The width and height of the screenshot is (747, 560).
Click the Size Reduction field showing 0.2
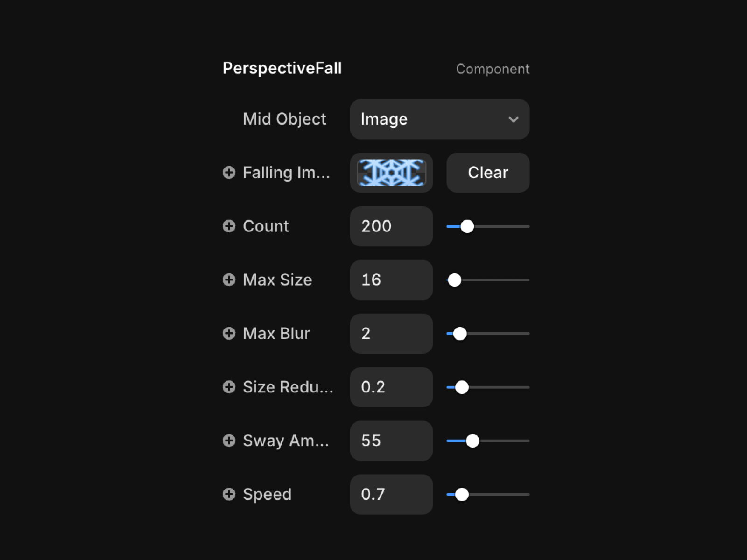[x=392, y=387]
